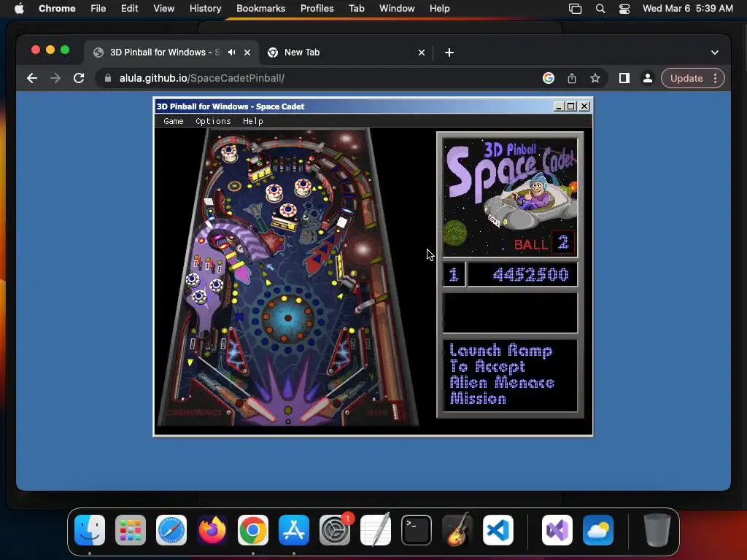Open the Chrome profile avatar
Viewport: 747px width, 560px height.
pos(648,78)
